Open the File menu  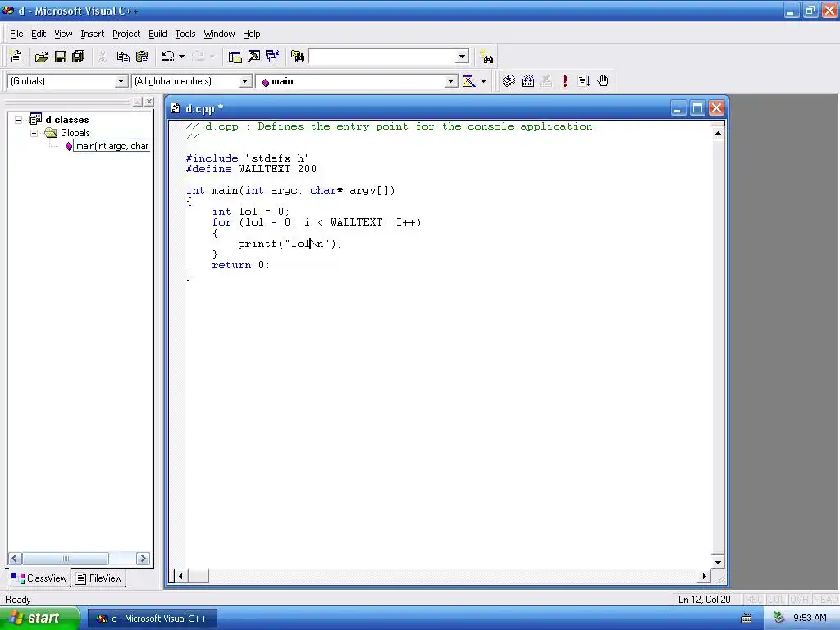click(x=16, y=34)
